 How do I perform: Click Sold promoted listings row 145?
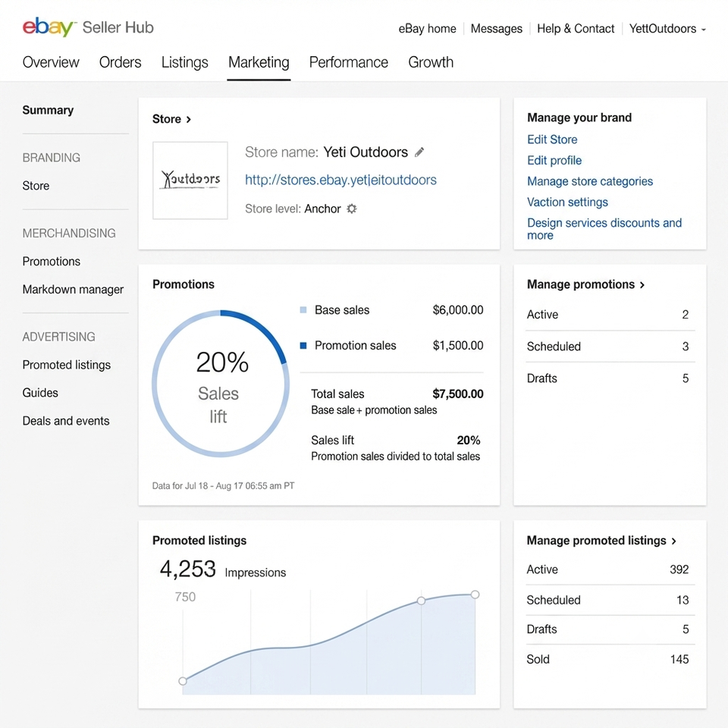click(x=610, y=659)
